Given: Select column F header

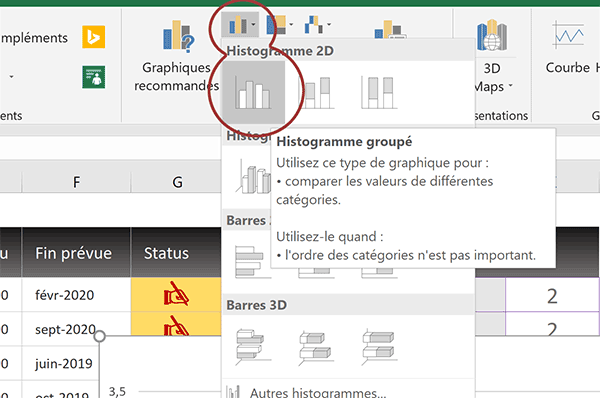Looking at the screenshot, I should (77, 182).
